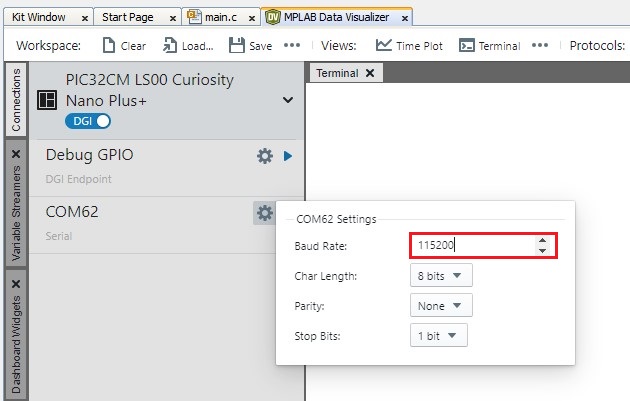
Task: Click the Save workspace icon
Action: (x=237, y=45)
